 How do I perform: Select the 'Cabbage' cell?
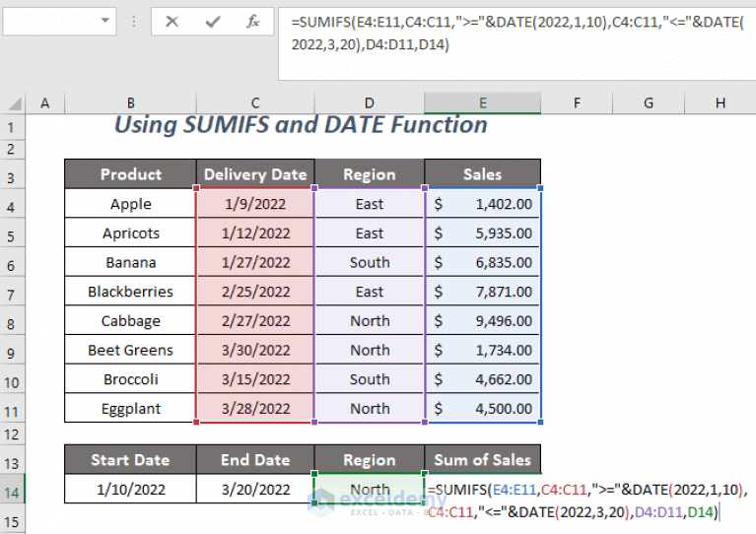pyautogui.click(x=131, y=321)
